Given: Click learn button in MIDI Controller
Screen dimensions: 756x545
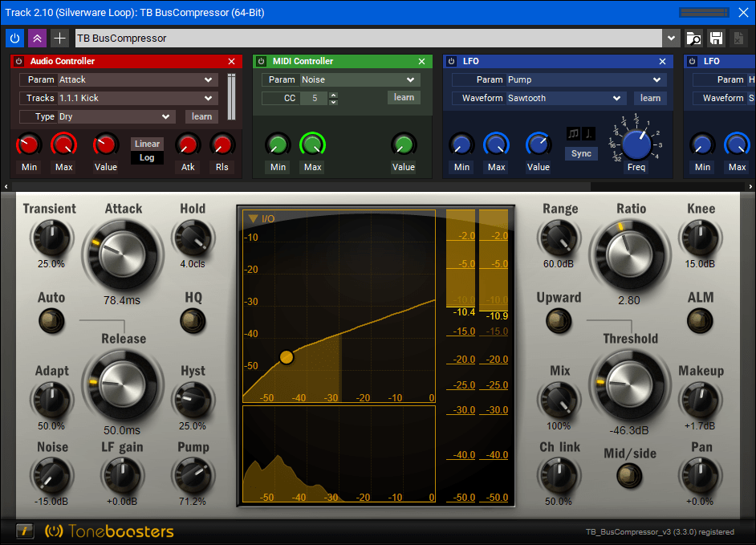Looking at the screenshot, I should [404, 97].
